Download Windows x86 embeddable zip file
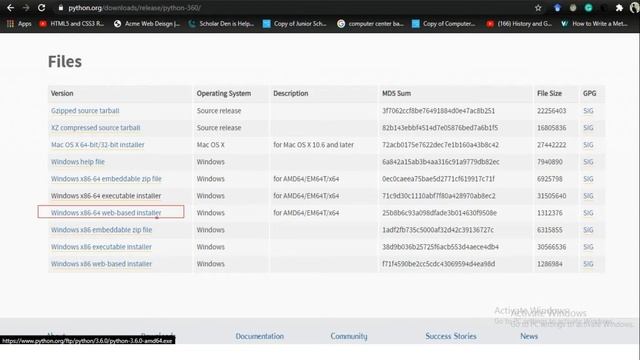 pyautogui.click(x=101, y=230)
